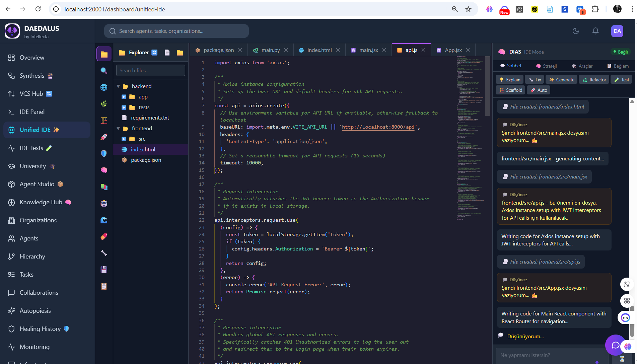This screenshot has height=364, width=637.
Task: Click the Scaffold button
Action: pyautogui.click(x=510, y=90)
